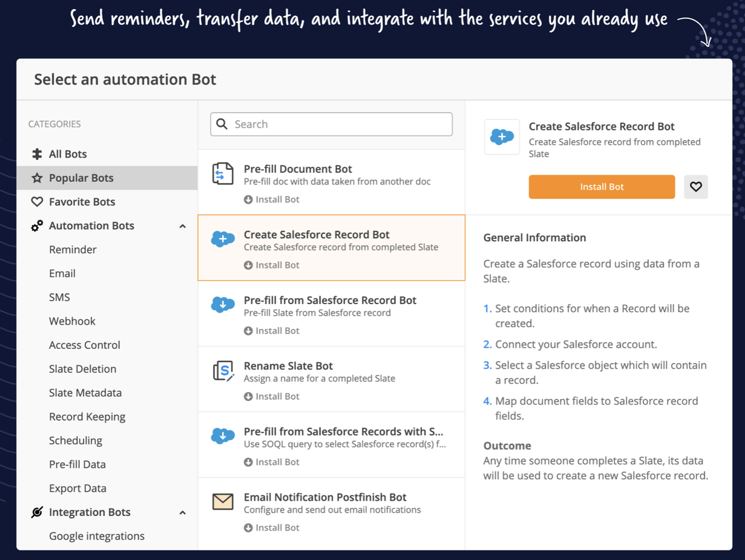Collapse the Integration Bots category

pyautogui.click(x=183, y=512)
